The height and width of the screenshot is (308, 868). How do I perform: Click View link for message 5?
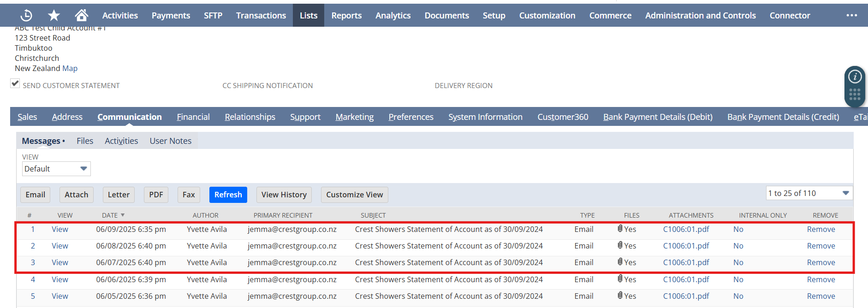coord(59,296)
